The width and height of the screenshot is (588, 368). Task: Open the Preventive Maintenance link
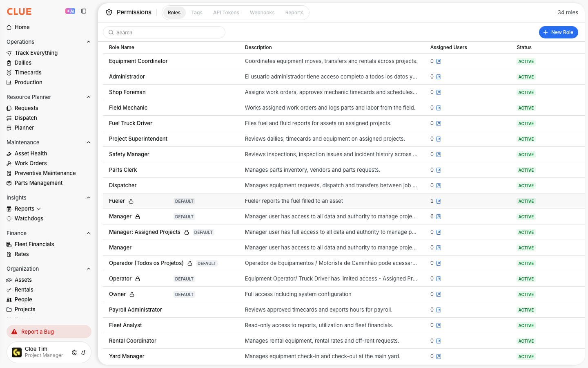45,173
